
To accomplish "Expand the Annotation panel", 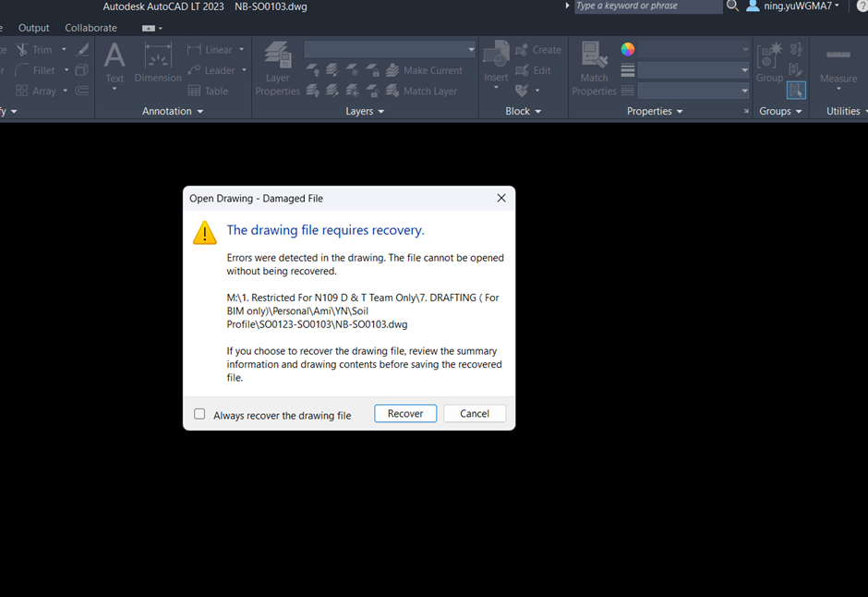I will pos(173,111).
